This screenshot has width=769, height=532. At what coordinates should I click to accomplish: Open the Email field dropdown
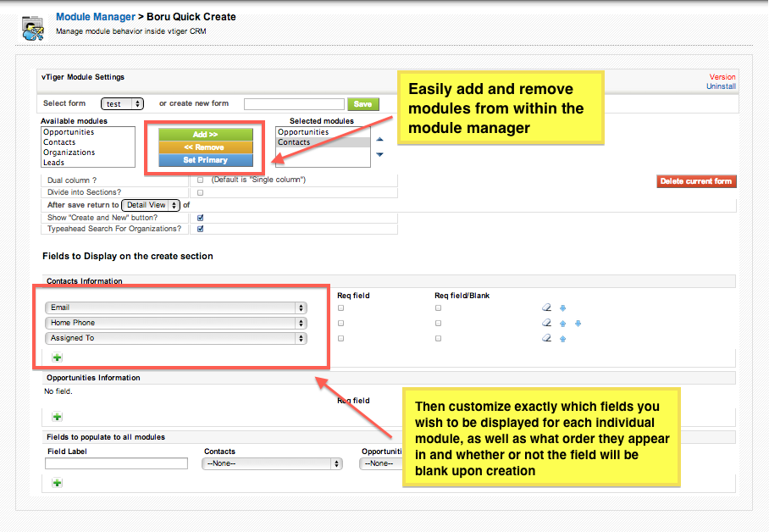(176, 308)
